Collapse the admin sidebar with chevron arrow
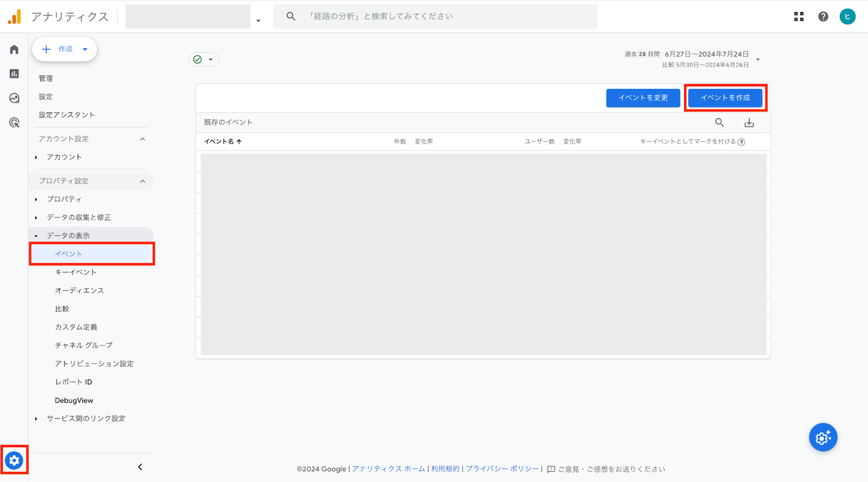The width and height of the screenshot is (868, 482). click(140, 467)
